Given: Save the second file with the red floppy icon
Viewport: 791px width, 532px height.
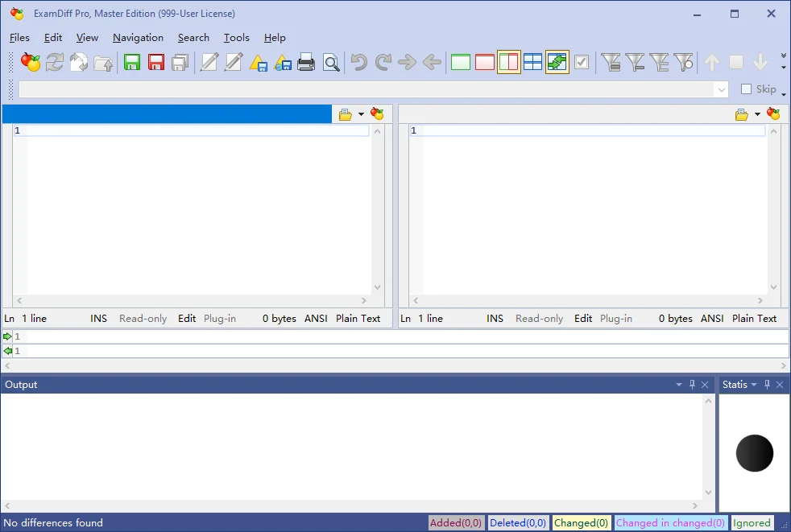Looking at the screenshot, I should click(x=156, y=63).
